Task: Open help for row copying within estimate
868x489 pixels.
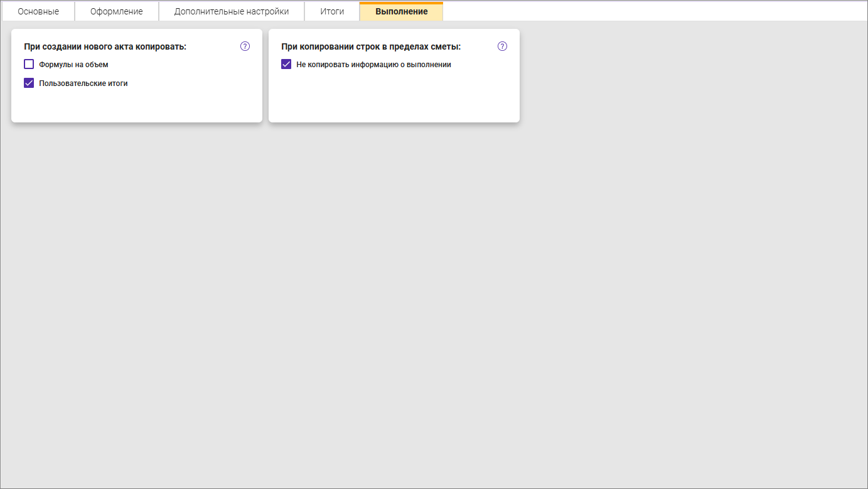Action: coord(502,46)
